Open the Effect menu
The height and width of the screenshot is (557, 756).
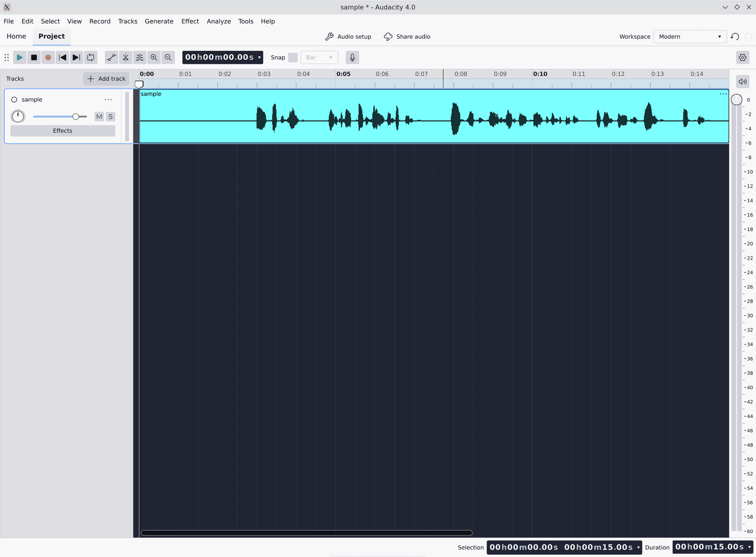tap(190, 21)
